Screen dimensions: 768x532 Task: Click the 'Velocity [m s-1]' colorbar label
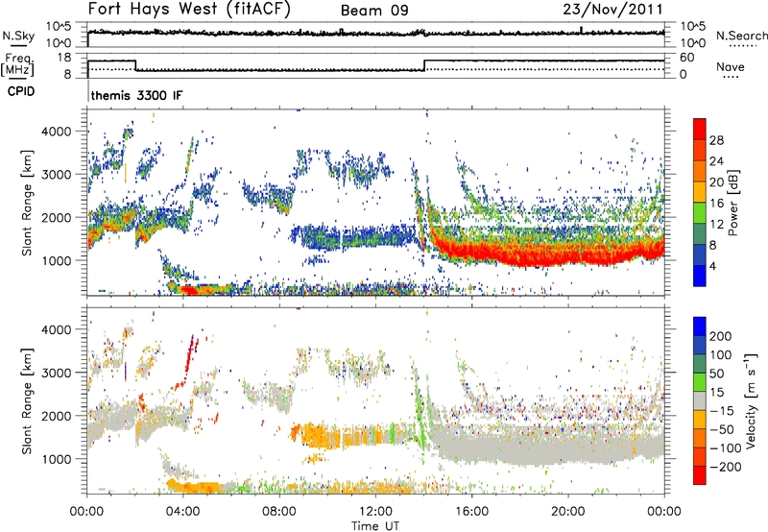coord(751,400)
